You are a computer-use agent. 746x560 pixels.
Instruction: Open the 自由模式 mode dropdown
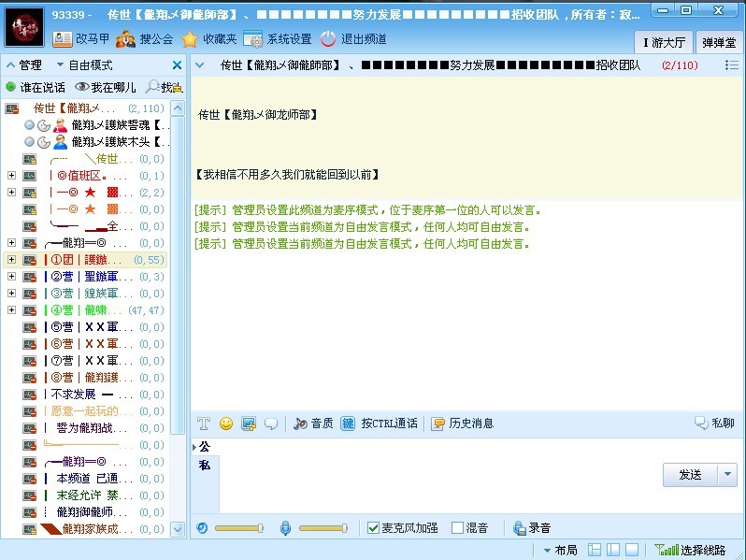click(84, 65)
